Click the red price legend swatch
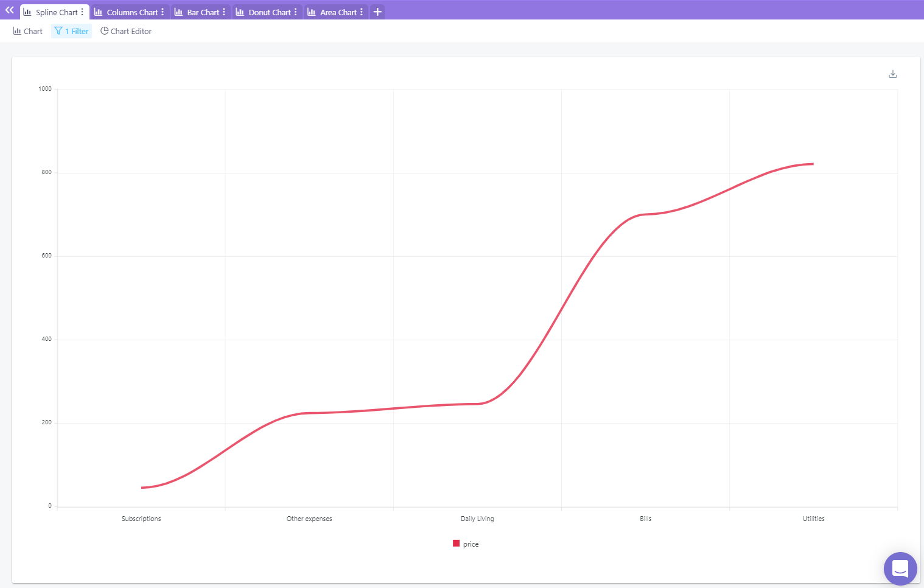This screenshot has height=588, width=924. pos(456,544)
